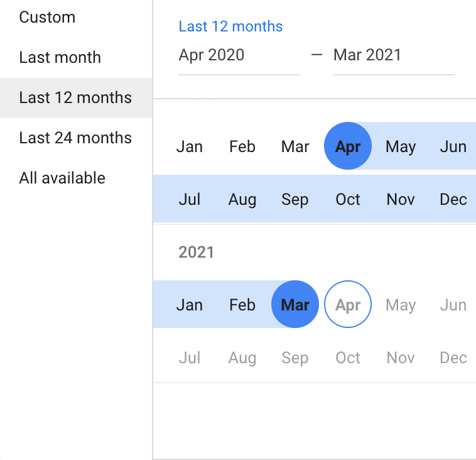Select Jan in the 2020 row
This screenshot has height=460, width=476.
coord(189,146)
